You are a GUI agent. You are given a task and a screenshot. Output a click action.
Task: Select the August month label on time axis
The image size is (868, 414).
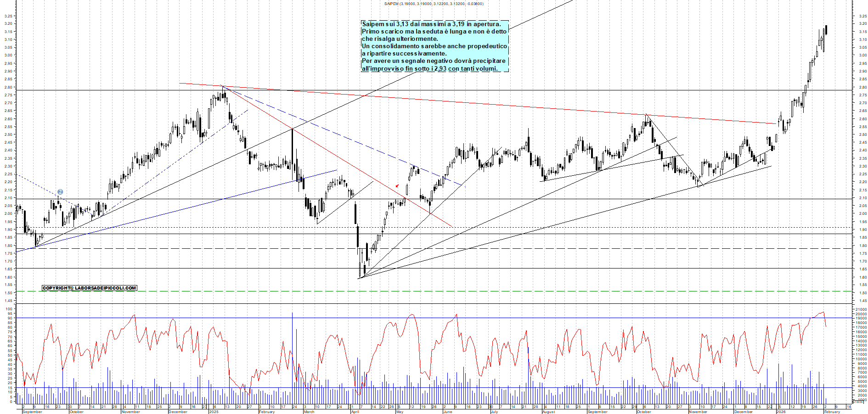(548, 412)
